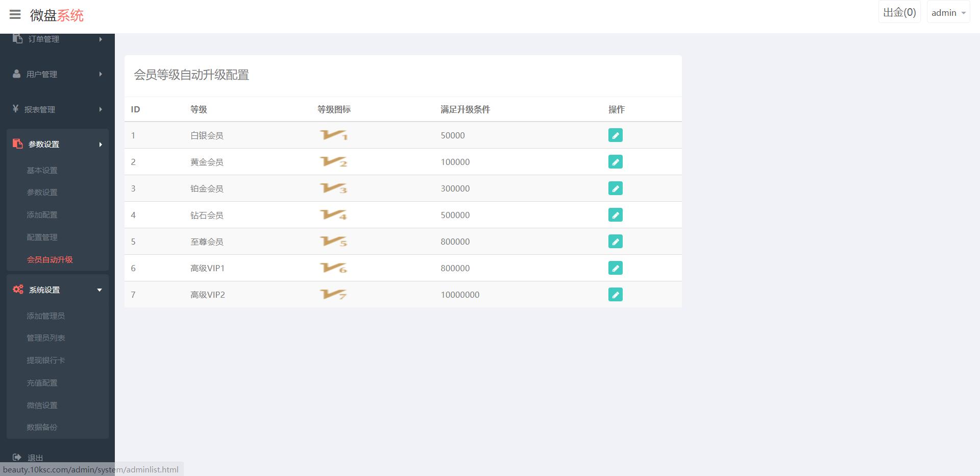Click the 参数设置 red document icon
Viewport: 980px width, 476px height.
pos(18,144)
